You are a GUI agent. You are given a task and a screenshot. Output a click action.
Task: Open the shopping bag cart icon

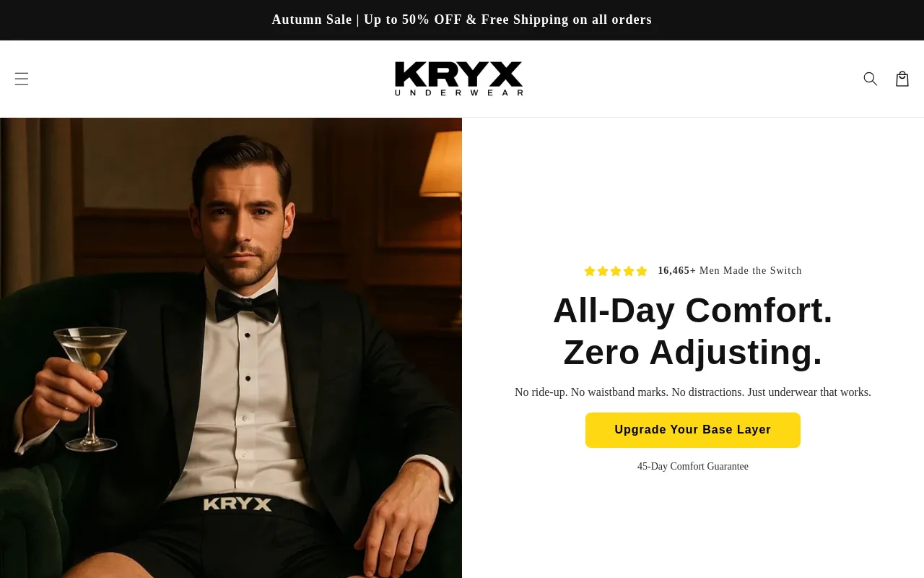click(902, 79)
